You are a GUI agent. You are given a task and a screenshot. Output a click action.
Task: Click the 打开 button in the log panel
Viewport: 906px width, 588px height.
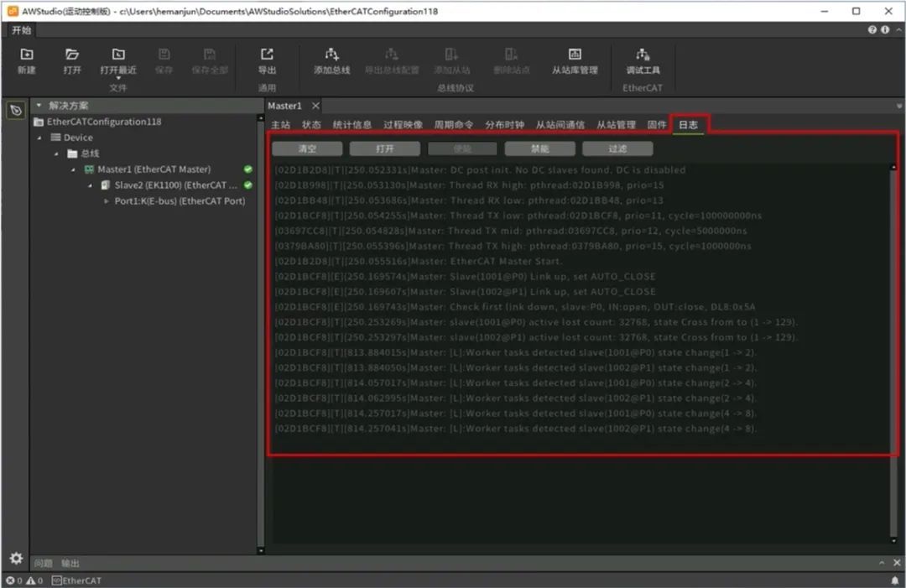click(x=385, y=148)
